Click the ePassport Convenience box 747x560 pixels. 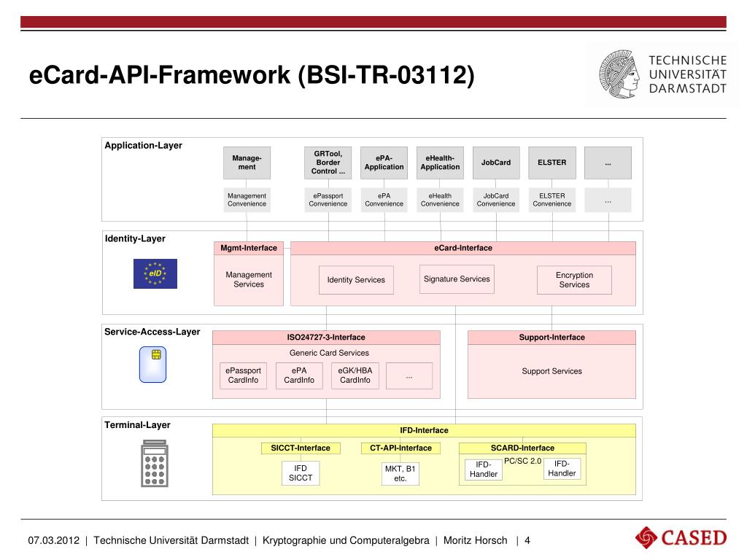click(x=328, y=200)
